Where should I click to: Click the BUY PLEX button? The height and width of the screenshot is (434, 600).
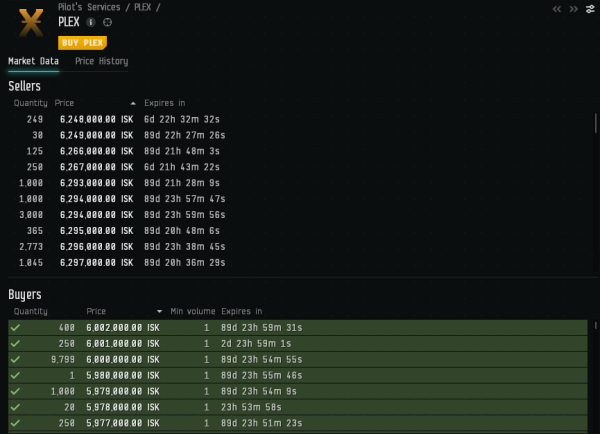(x=82, y=43)
